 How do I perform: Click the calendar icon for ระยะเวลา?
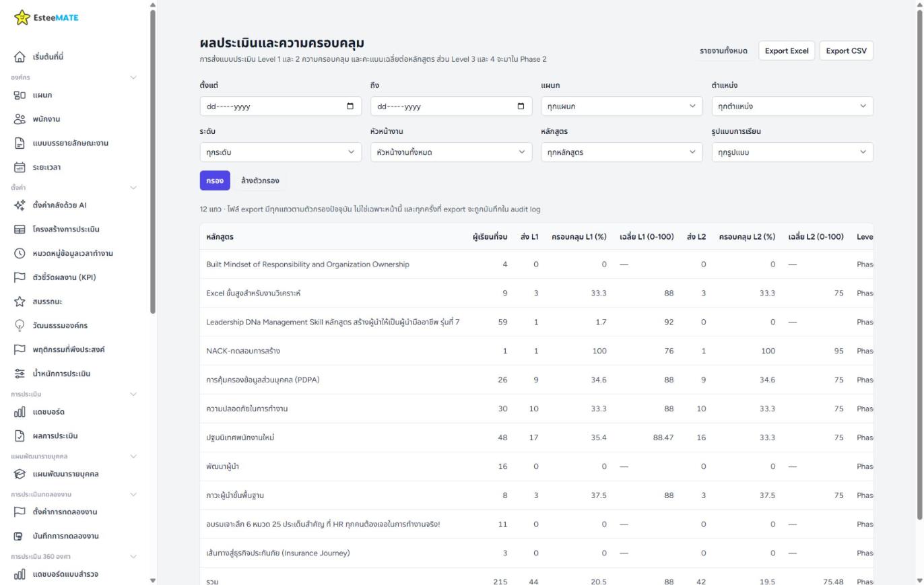pos(20,168)
